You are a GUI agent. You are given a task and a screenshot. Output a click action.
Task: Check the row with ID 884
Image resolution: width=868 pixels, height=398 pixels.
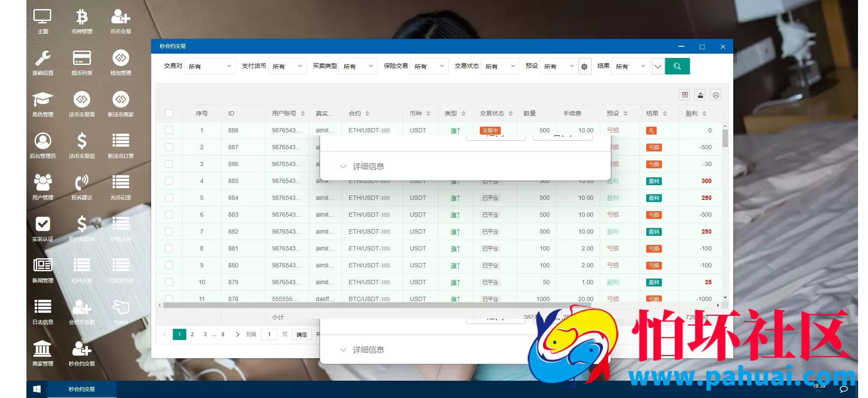[x=169, y=198]
